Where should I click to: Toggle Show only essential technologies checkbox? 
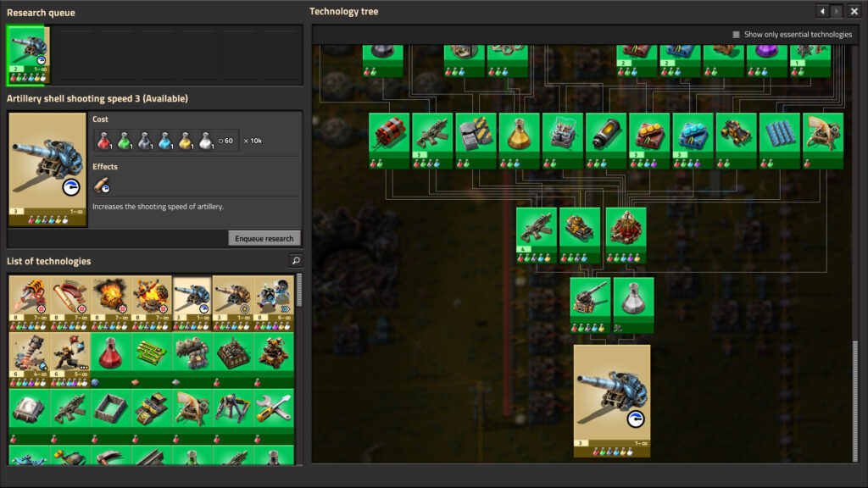tap(736, 35)
